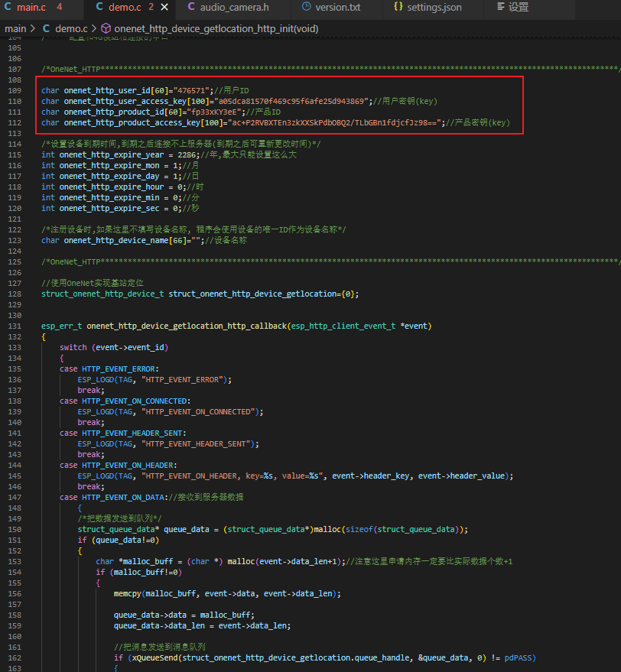This screenshot has height=672, width=621.
Task: Click onenet_http_expire_mon variable
Action: click(x=109, y=165)
